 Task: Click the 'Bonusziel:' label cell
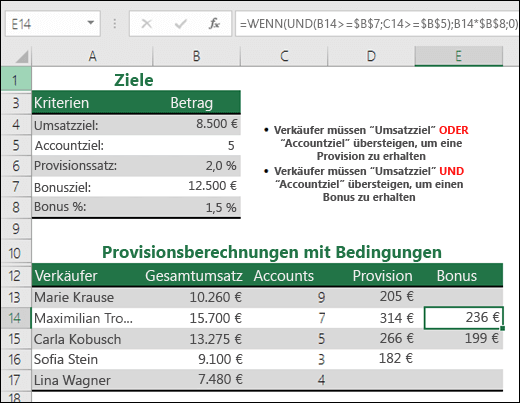92,186
